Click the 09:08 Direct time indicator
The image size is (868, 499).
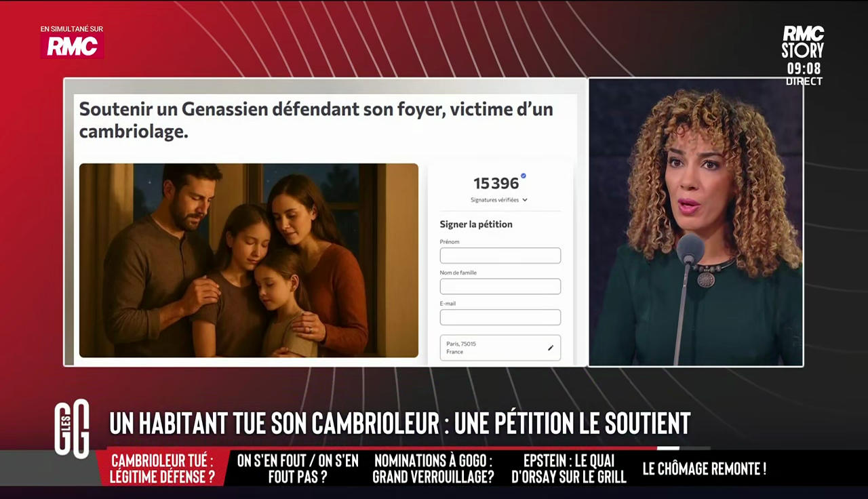(804, 74)
